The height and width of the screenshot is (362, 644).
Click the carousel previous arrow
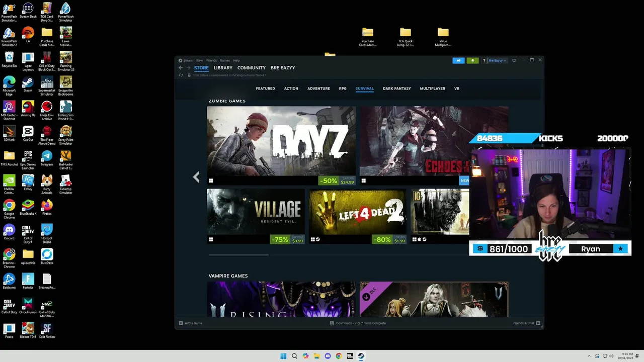[196, 176]
